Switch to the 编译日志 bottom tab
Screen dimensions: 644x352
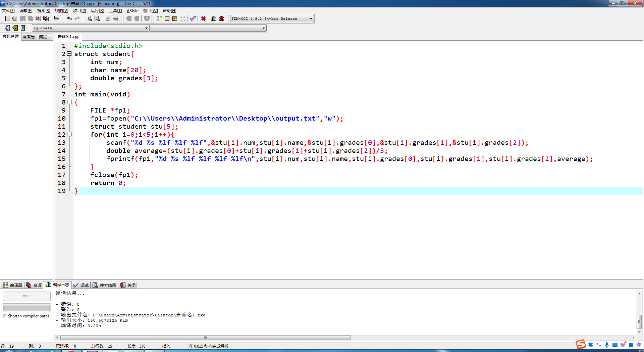click(57, 285)
